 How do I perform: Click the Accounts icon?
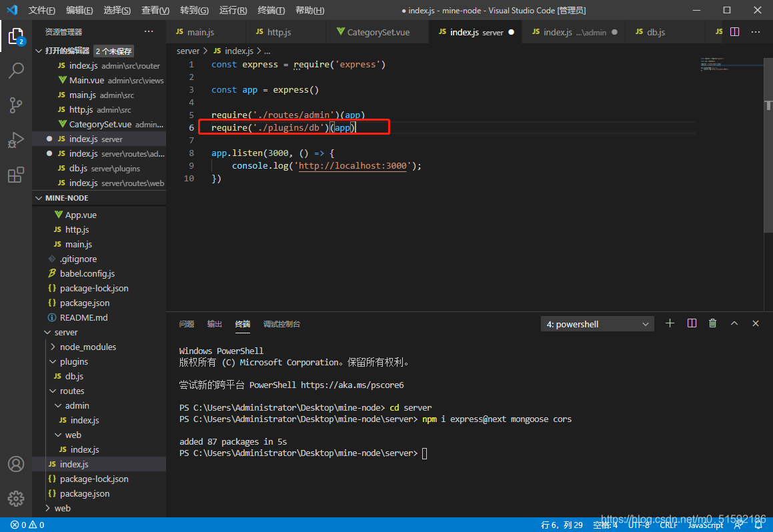tap(16, 464)
